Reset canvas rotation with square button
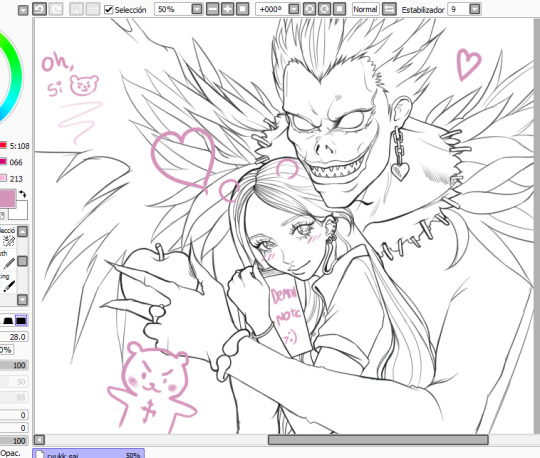Image resolution: width=540 pixels, height=458 pixels. pyautogui.click(x=339, y=9)
